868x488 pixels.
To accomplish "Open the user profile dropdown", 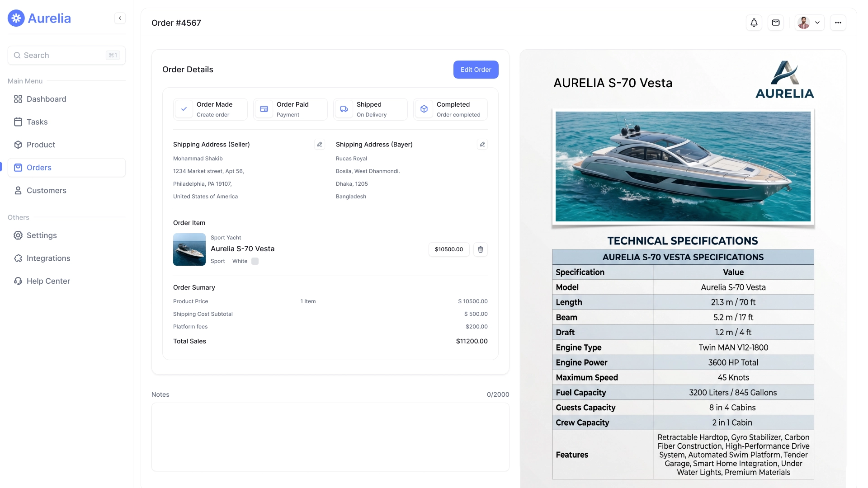I will click(x=809, y=23).
